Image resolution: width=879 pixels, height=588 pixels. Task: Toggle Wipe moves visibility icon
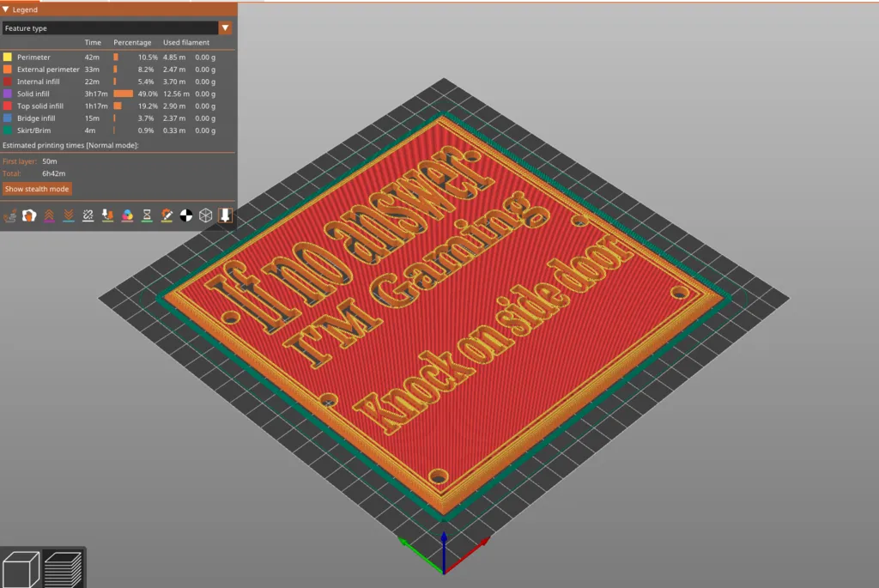click(29, 215)
